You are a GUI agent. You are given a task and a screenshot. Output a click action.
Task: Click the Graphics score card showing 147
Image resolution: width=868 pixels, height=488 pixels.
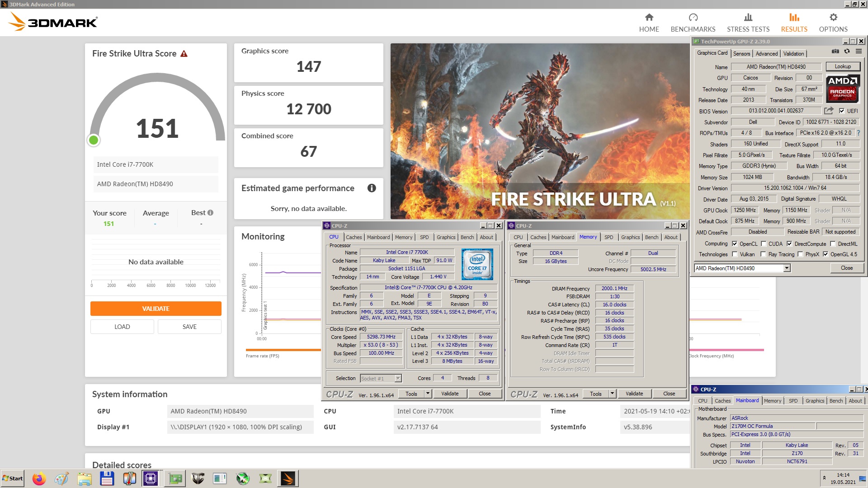coord(308,62)
